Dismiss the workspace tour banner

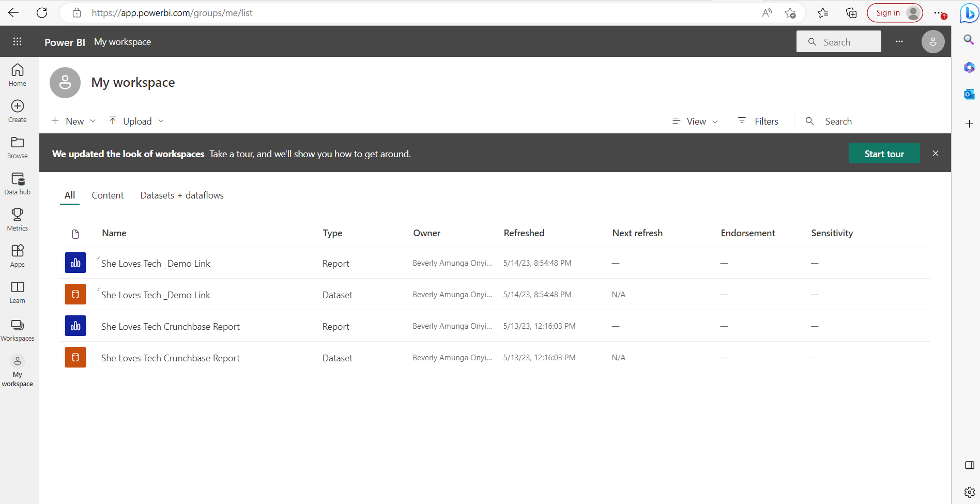click(936, 154)
